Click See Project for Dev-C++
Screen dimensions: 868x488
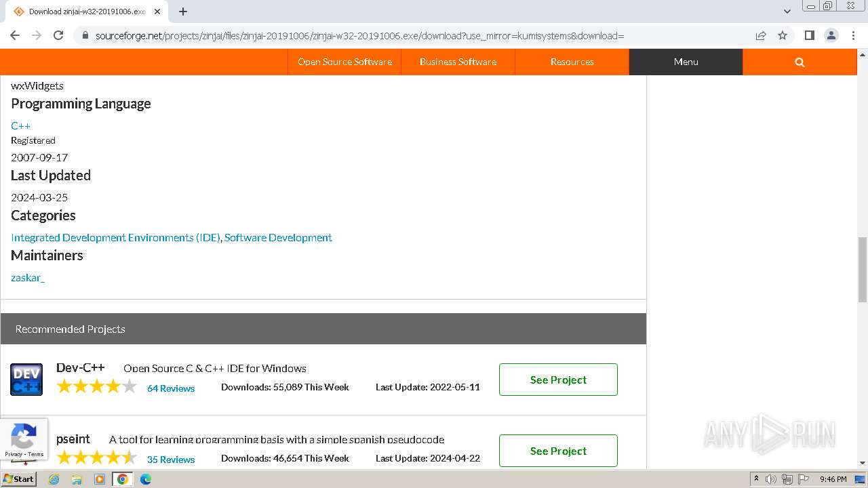coord(558,380)
